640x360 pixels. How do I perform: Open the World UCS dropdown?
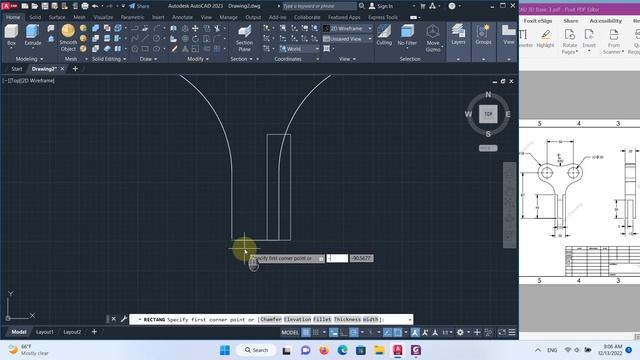[299, 49]
